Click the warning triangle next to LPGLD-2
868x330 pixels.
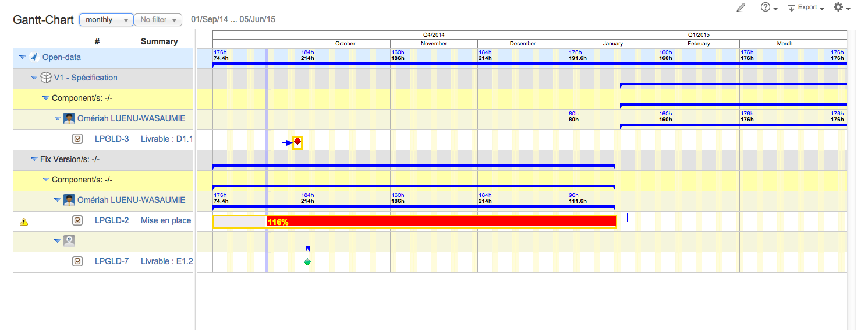point(24,221)
